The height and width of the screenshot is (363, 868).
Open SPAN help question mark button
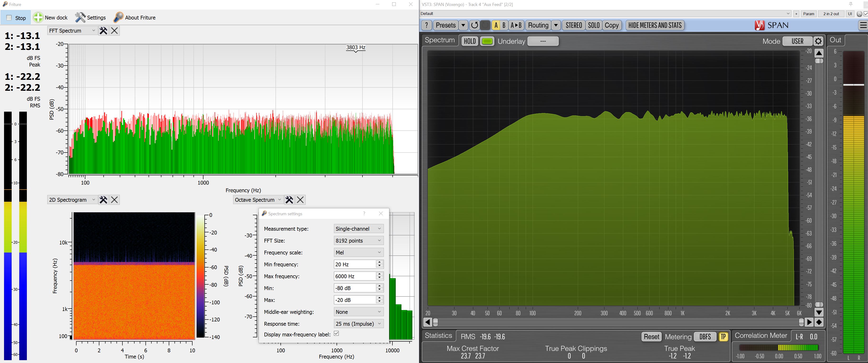tap(427, 25)
